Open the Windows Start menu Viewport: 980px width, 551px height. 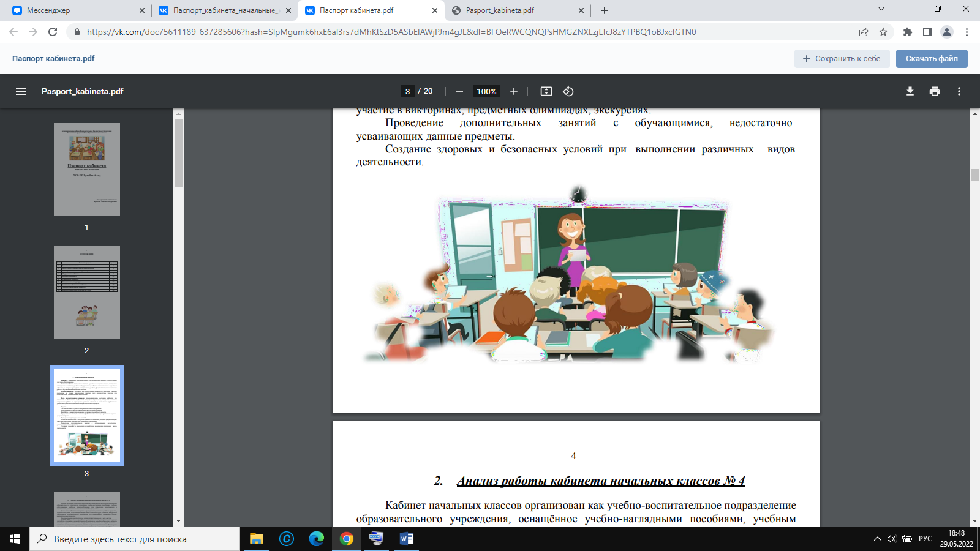tap(15, 539)
